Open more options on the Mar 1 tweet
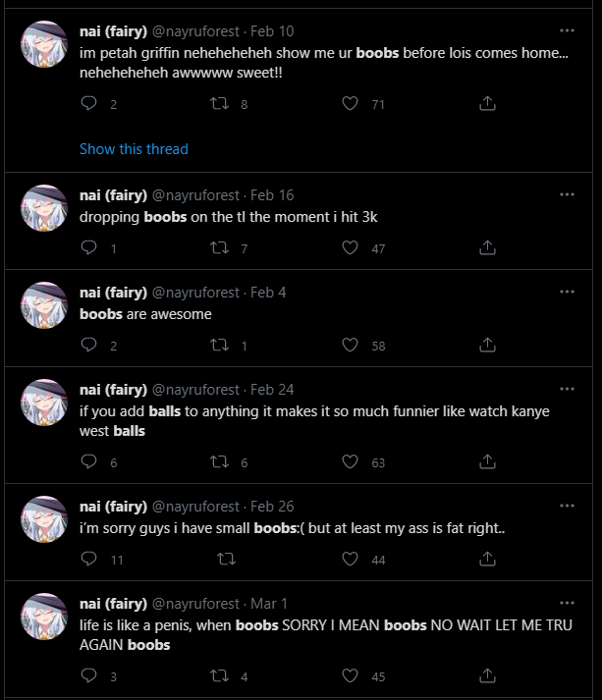Screen dimensions: 602x700 (x=567, y=603)
